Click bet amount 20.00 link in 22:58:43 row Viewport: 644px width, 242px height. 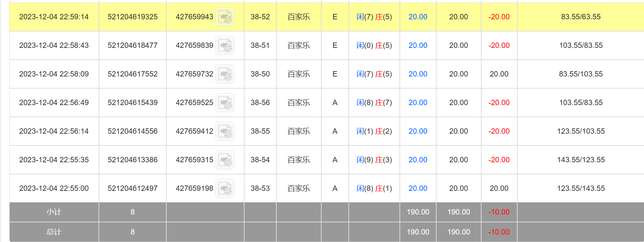pyautogui.click(x=418, y=45)
